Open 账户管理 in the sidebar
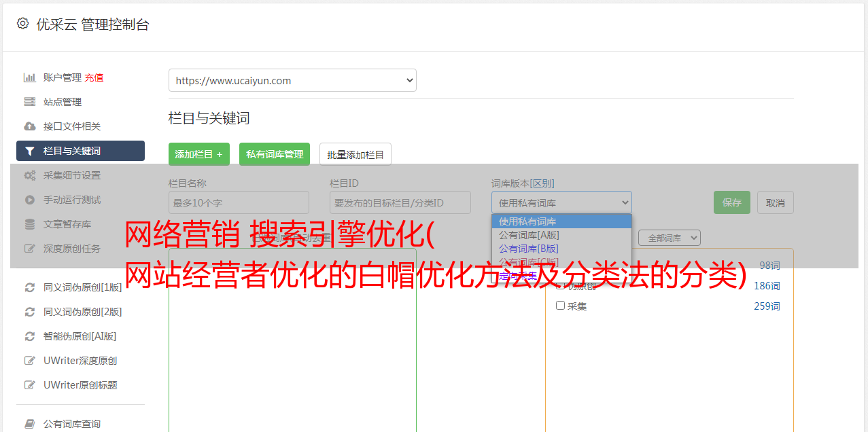868x432 pixels. [x=63, y=77]
